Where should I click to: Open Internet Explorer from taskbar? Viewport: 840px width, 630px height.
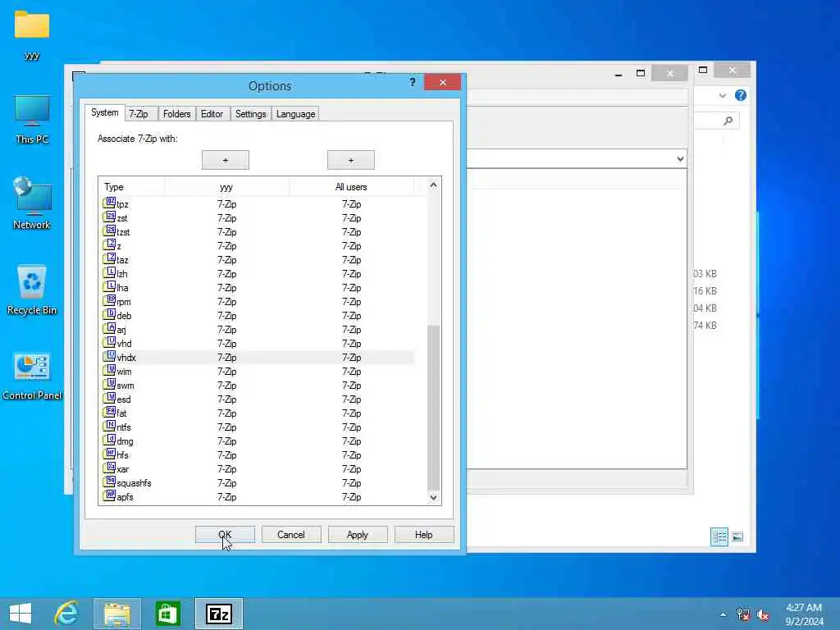pos(66,614)
